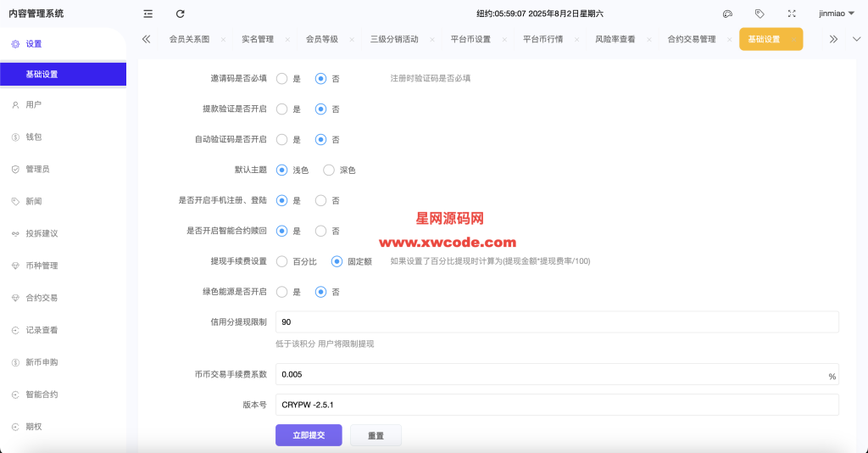Click the 信用分提现限制 input field
The width and height of the screenshot is (868, 453).
tap(556, 322)
